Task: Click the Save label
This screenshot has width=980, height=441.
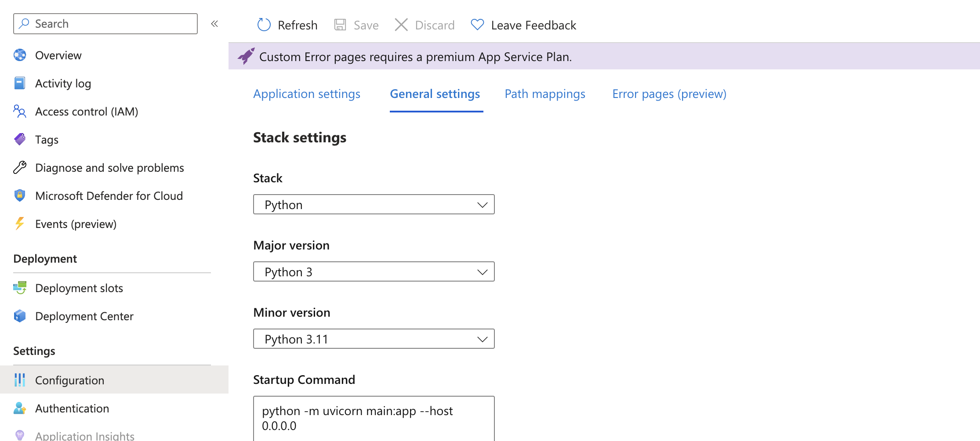Action: (366, 25)
